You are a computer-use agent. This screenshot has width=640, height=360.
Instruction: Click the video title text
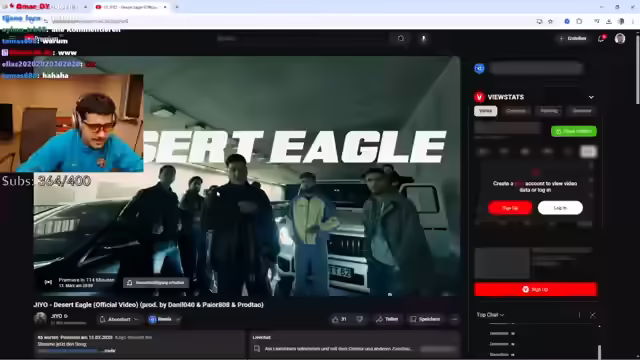(x=149, y=304)
